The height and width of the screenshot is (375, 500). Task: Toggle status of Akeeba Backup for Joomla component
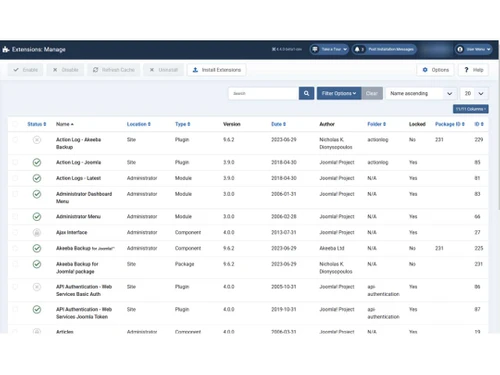pyautogui.click(x=37, y=248)
